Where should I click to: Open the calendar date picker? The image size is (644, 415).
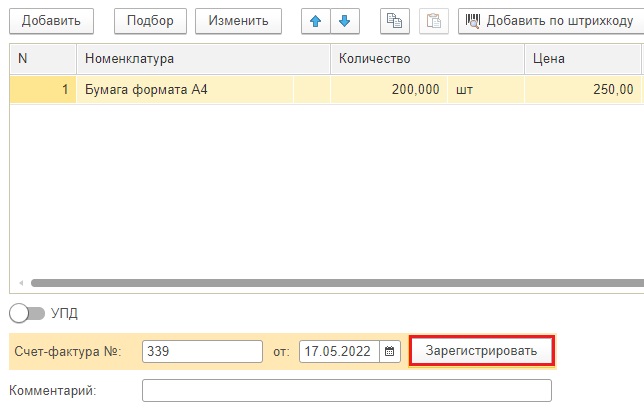pos(389,352)
